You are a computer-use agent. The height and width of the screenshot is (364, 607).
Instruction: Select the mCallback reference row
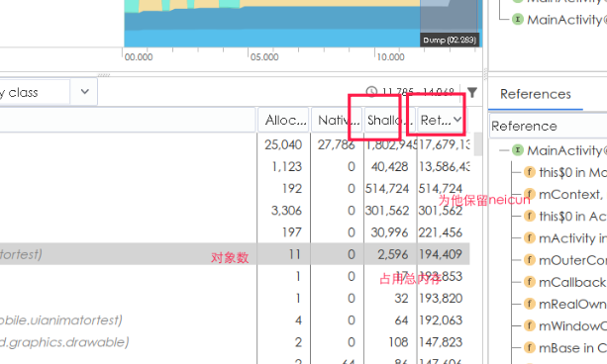pyautogui.click(x=564, y=282)
